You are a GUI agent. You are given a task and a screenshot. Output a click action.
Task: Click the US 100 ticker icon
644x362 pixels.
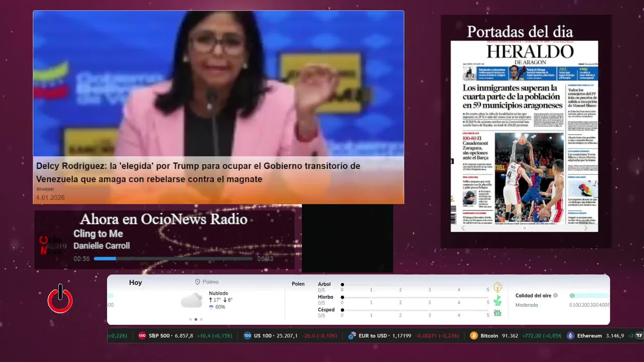[248, 336]
